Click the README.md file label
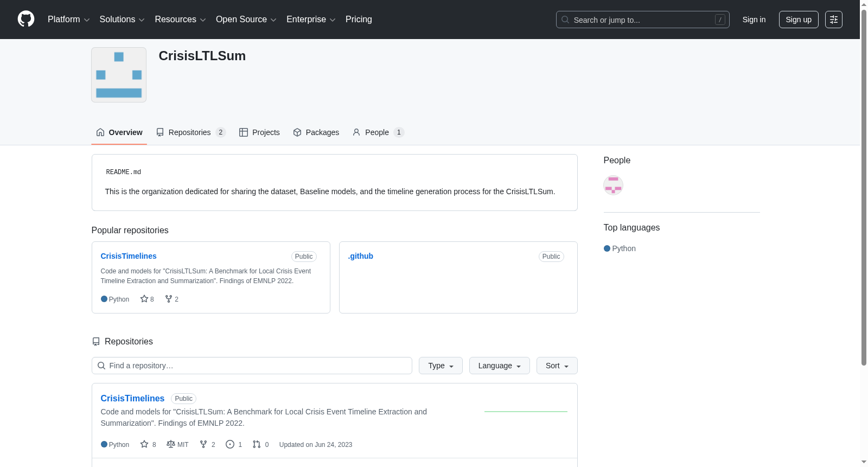The image size is (868, 467). [124, 172]
